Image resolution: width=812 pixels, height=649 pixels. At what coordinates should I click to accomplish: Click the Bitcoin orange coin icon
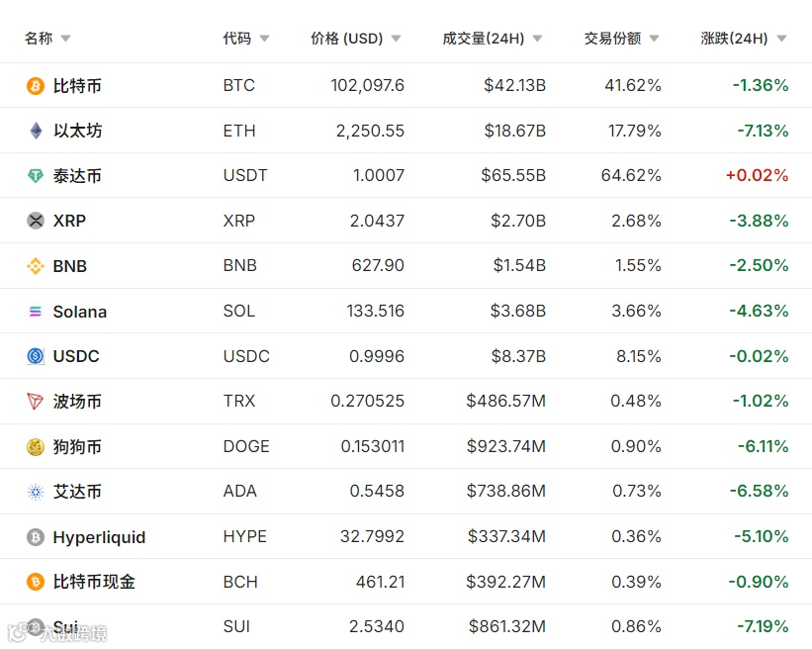pos(36,86)
